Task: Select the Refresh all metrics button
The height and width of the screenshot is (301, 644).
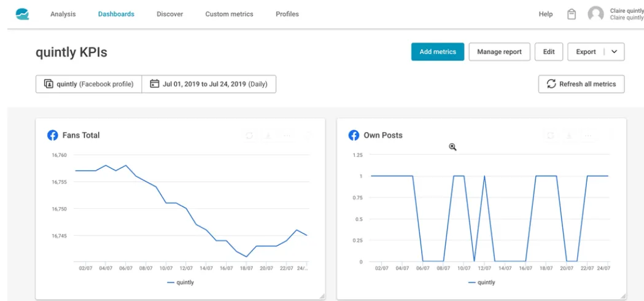Action: tap(581, 84)
